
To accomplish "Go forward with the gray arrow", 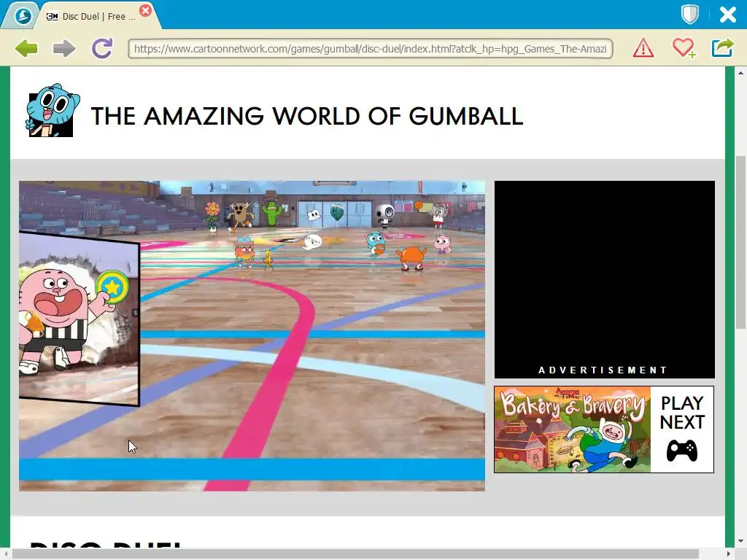I will [64, 48].
